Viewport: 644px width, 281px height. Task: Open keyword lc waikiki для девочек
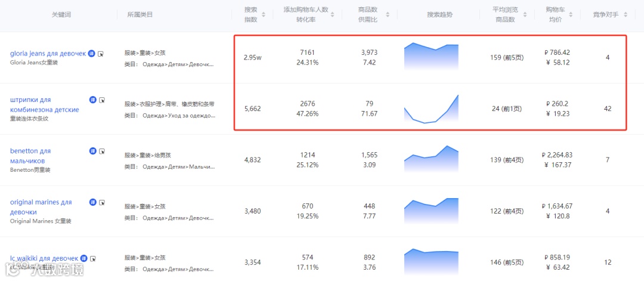click(x=44, y=258)
